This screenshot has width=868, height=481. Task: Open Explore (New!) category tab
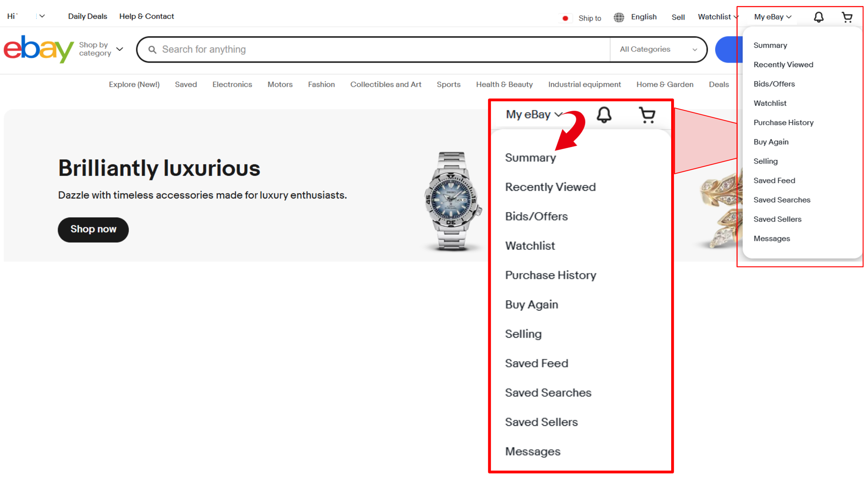pyautogui.click(x=134, y=84)
